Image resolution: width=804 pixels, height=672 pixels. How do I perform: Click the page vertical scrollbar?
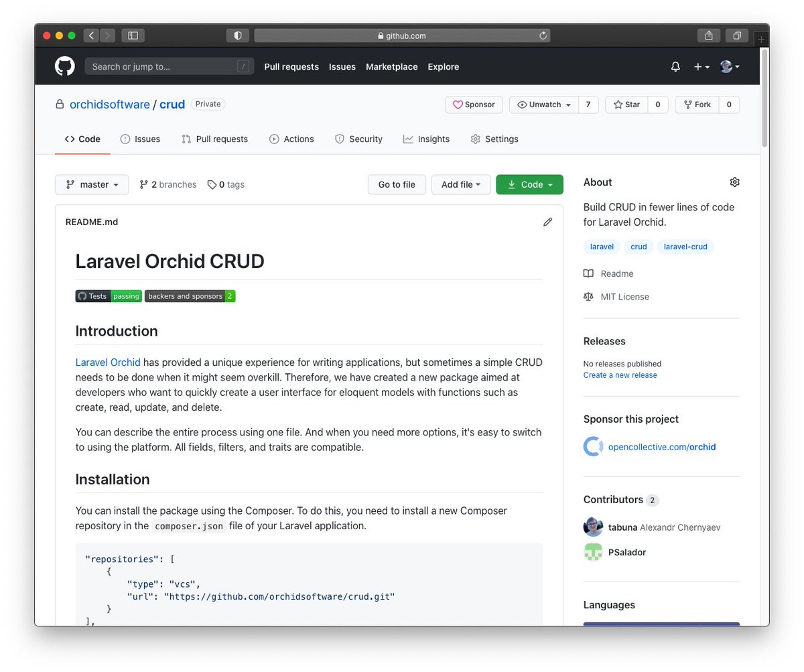(764, 99)
